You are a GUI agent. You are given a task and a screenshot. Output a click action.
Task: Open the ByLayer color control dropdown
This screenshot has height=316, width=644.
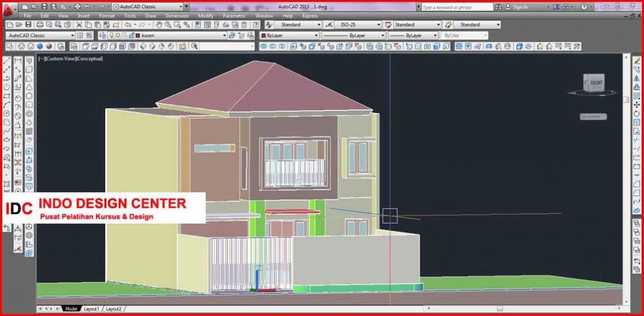(x=316, y=36)
